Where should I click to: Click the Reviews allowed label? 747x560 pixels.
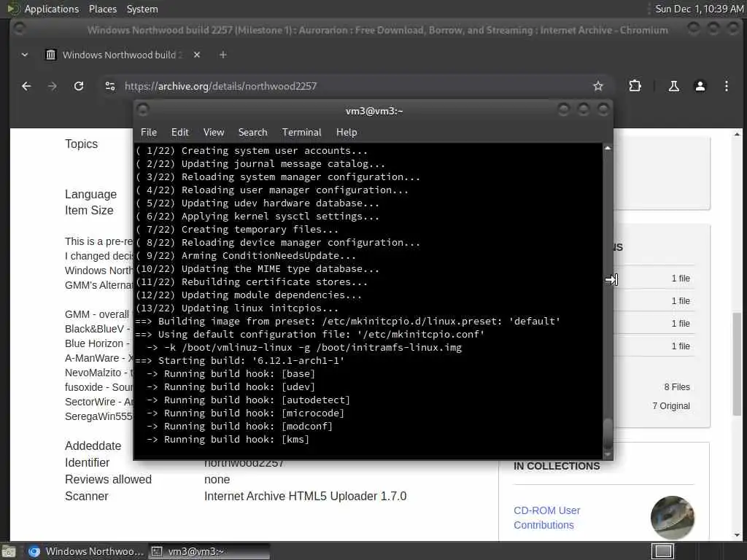point(108,479)
